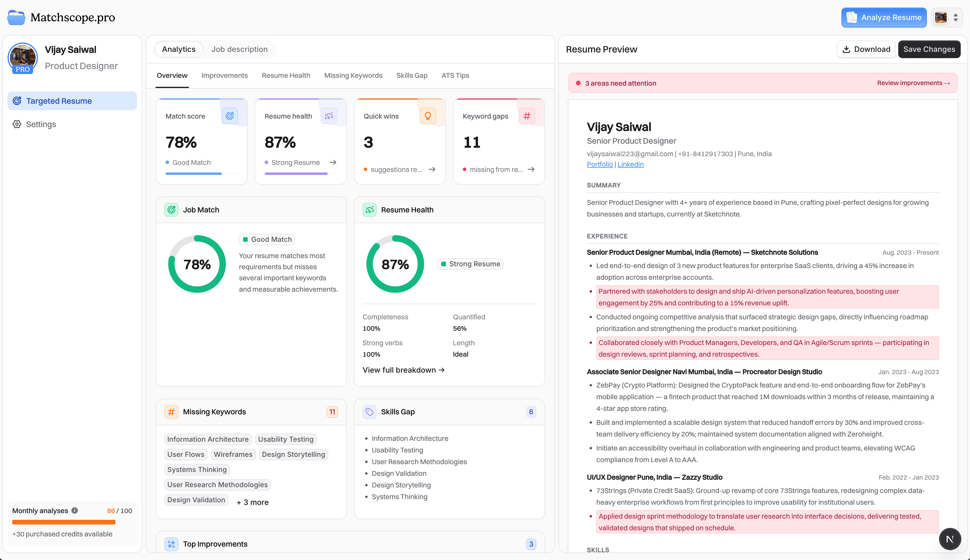The height and width of the screenshot is (560, 970).
Task: Click the Systems Thinking keyword chip
Action: tap(197, 469)
